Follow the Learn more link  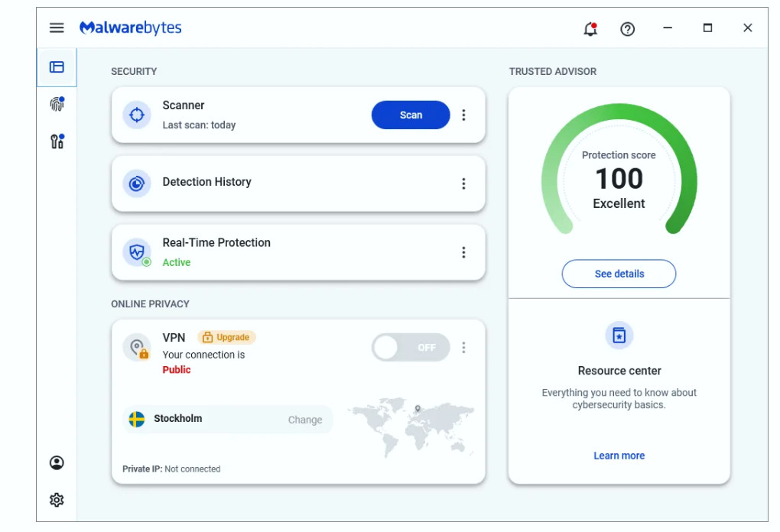click(x=619, y=456)
